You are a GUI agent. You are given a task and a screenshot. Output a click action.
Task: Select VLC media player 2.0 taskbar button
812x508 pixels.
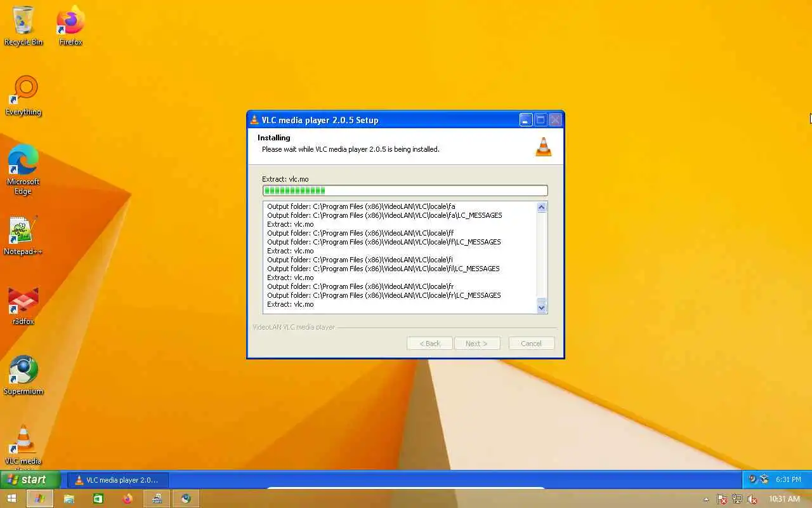(117, 480)
